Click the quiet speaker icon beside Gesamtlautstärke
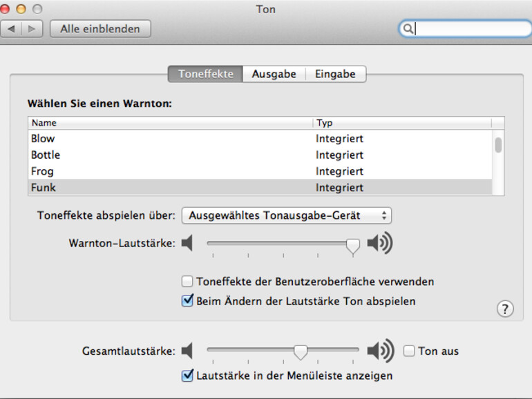 [x=187, y=351]
